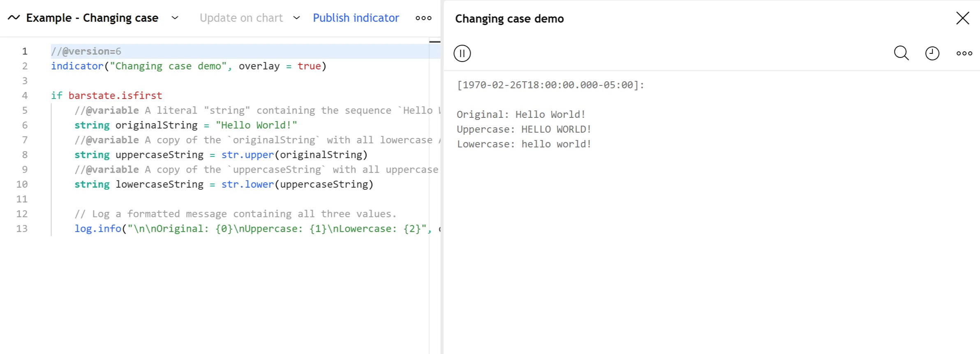Viewport: 980px width, 354px height.
Task: Click the editor minimap scroll marker
Action: coord(435,42)
